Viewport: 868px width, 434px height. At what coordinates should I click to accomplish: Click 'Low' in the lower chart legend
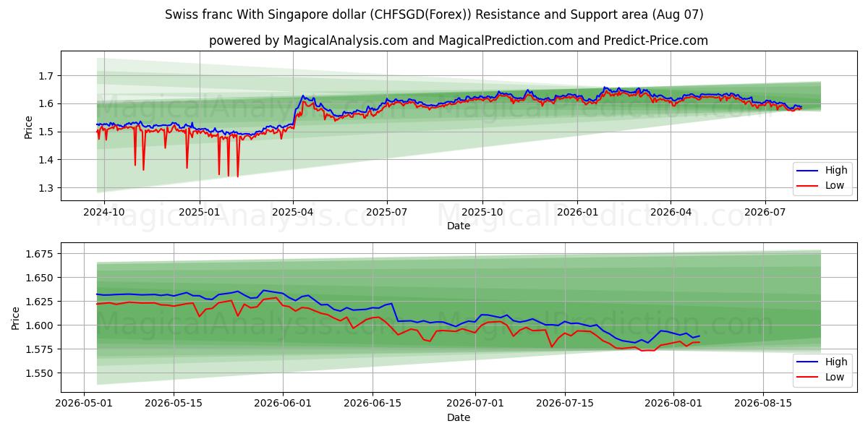coord(835,377)
